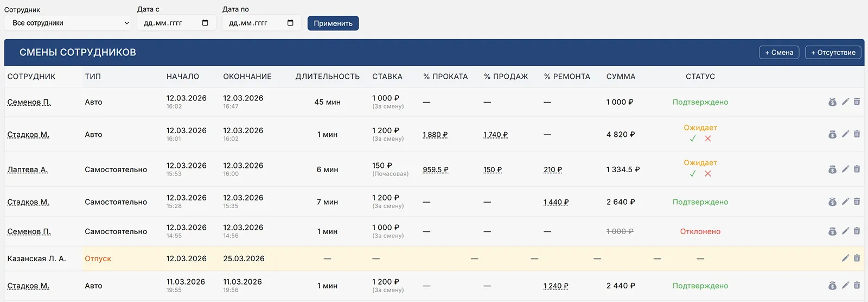Screen dimensions: 868x302
Task: Edit the Стадков М. Авто 16:01 shift
Action: (845, 134)
